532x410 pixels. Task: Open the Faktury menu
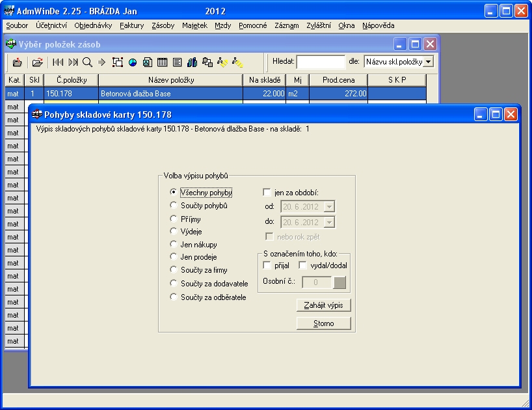click(131, 25)
